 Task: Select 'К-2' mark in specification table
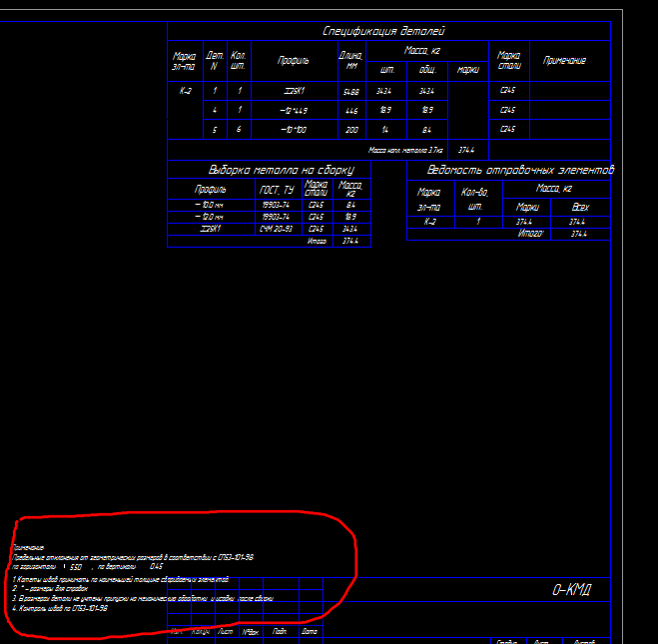click(x=185, y=91)
